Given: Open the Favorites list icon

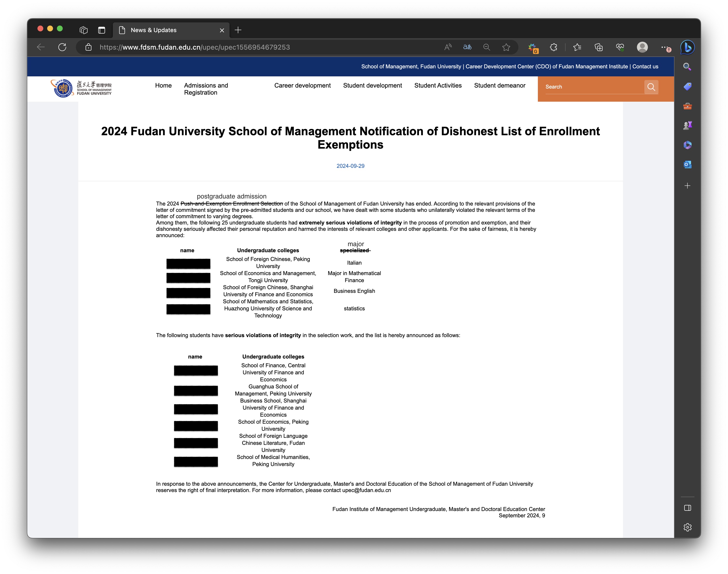Looking at the screenshot, I should pyautogui.click(x=577, y=47).
